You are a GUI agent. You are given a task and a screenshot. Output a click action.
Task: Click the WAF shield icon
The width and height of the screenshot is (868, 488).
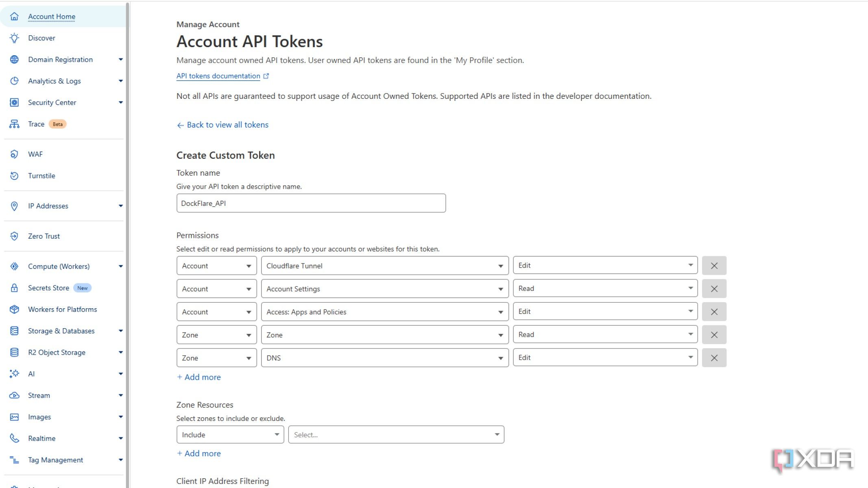[x=14, y=154]
